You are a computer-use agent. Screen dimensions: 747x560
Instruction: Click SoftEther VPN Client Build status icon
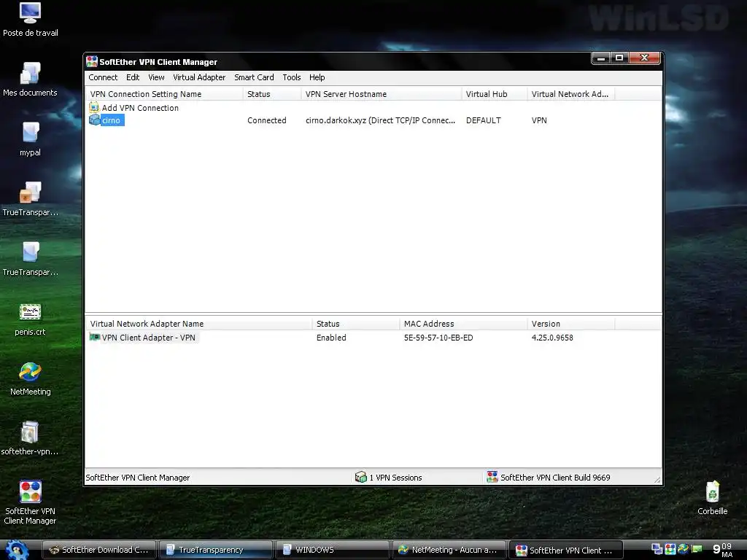point(492,477)
